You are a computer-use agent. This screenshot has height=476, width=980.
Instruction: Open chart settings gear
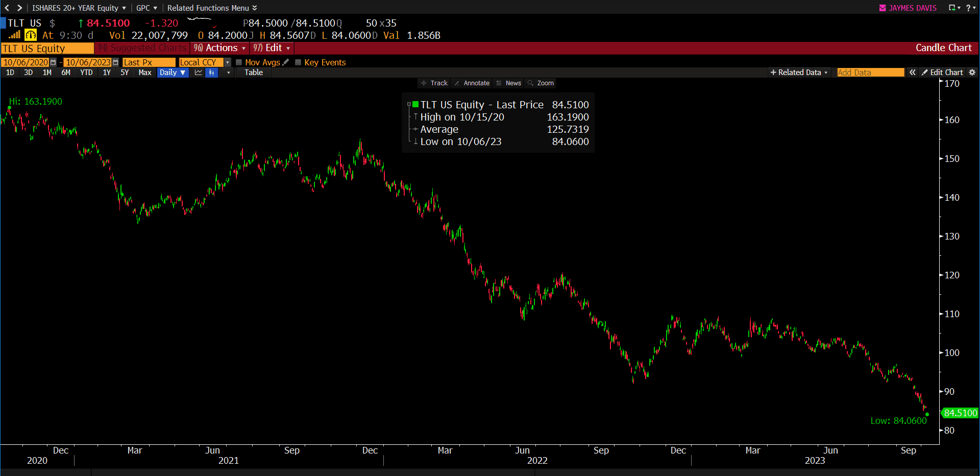coord(972,73)
